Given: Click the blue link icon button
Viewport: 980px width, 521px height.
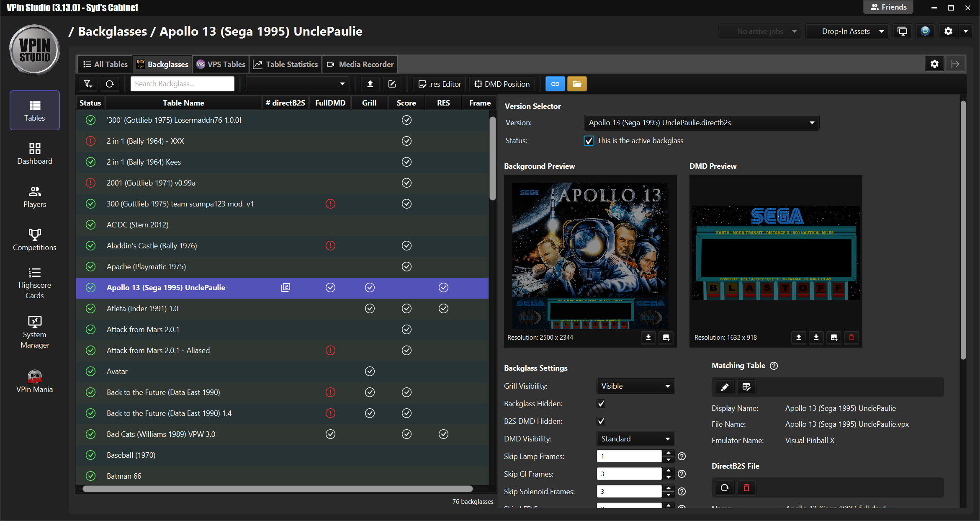Looking at the screenshot, I should 555,84.
